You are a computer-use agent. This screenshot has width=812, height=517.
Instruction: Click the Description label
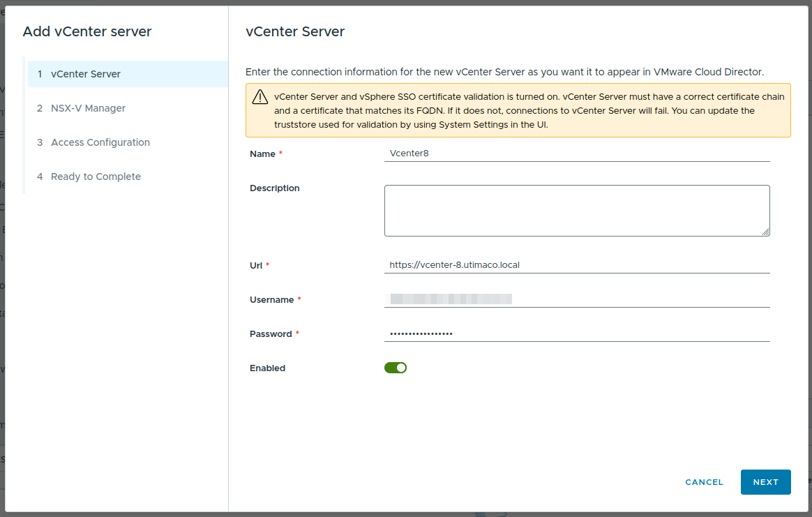274,188
